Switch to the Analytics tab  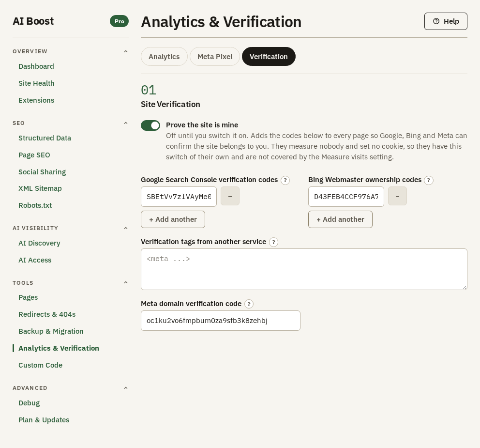coord(164,56)
